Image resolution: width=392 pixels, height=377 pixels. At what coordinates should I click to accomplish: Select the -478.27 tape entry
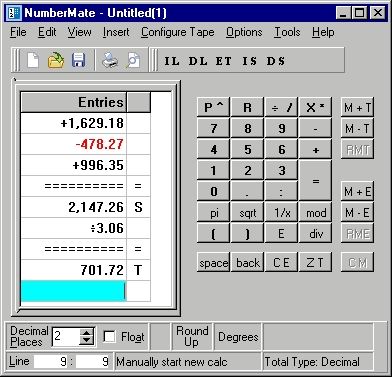point(74,144)
